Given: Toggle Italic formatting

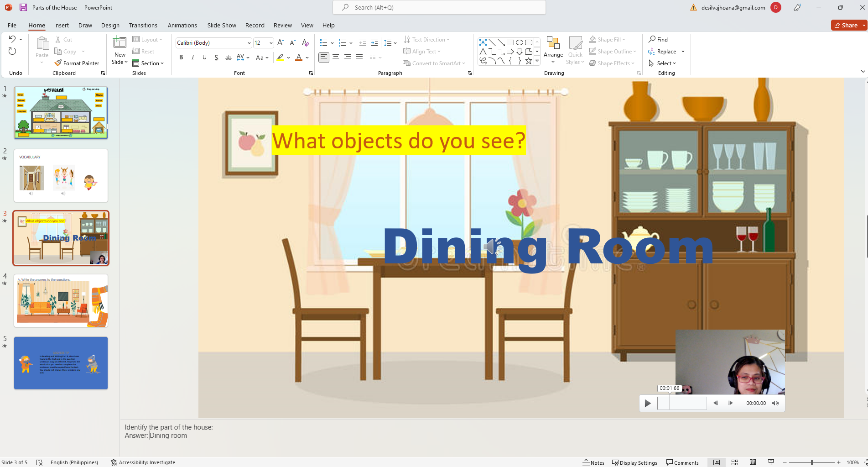Looking at the screenshot, I should 193,57.
